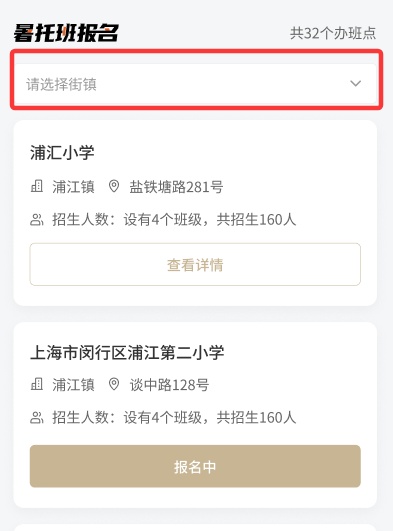Select 浦江镇 label in 浦汇小学 card
This screenshot has width=393, height=531.
tap(74, 187)
